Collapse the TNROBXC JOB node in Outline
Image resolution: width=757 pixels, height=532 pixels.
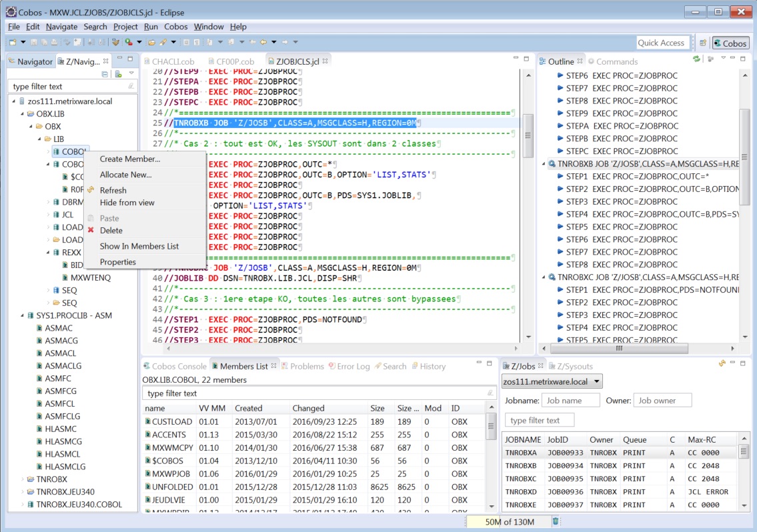(x=544, y=277)
